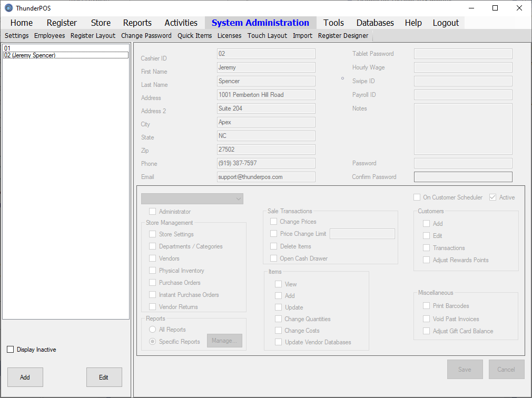Maximize the ThunderPOS window
Image resolution: width=532 pixels, height=398 pixels.
pyautogui.click(x=495, y=8)
